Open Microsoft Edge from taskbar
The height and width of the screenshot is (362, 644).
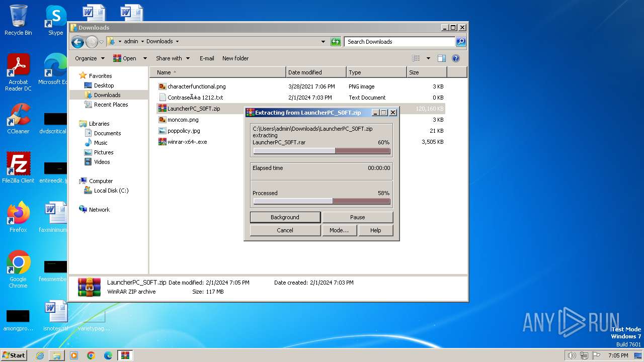pyautogui.click(x=108, y=355)
